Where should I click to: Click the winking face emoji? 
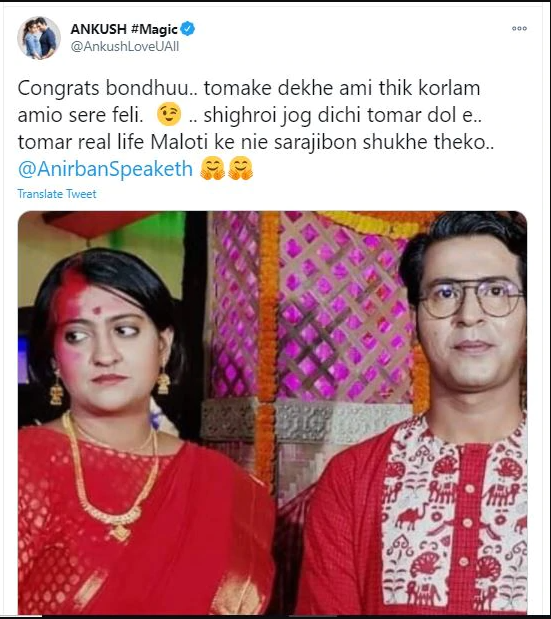coord(169,114)
